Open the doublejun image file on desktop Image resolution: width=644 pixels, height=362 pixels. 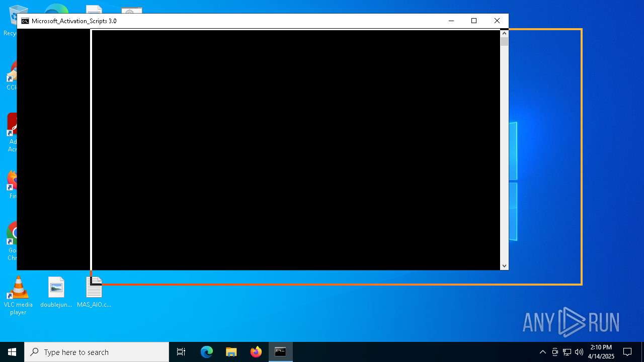[56, 293]
